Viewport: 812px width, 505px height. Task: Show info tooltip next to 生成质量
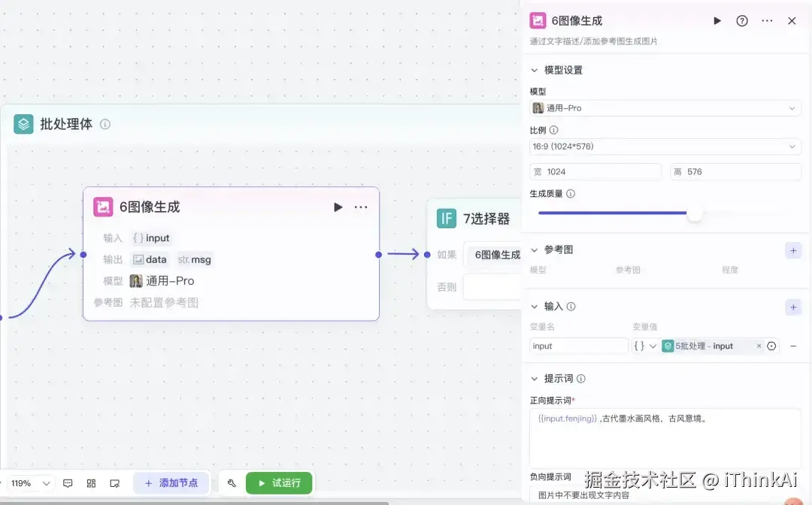pyautogui.click(x=570, y=194)
